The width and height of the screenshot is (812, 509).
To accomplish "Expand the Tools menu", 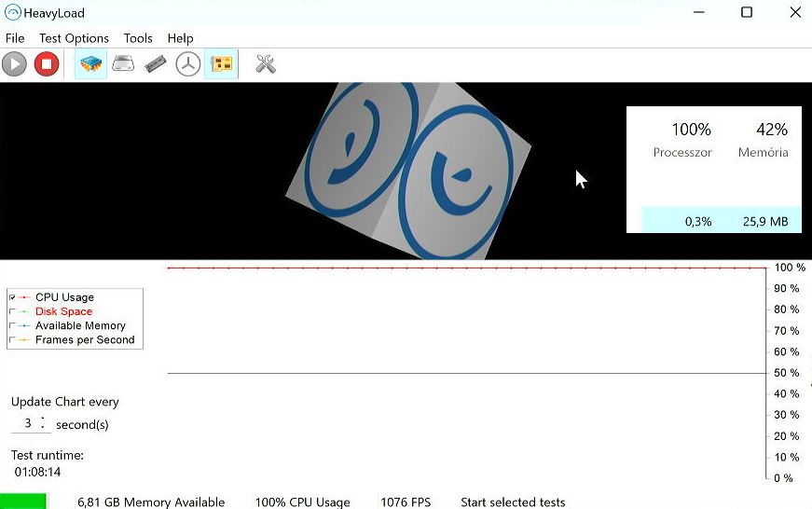I will tap(138, 38).
